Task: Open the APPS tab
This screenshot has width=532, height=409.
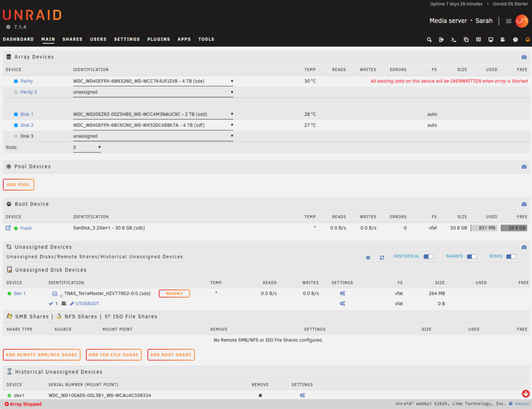Action: click(x=184, y=39)
